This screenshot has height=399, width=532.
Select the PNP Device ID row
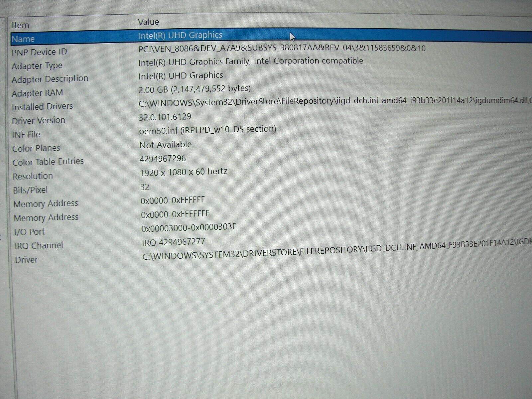tap(39, 52)
